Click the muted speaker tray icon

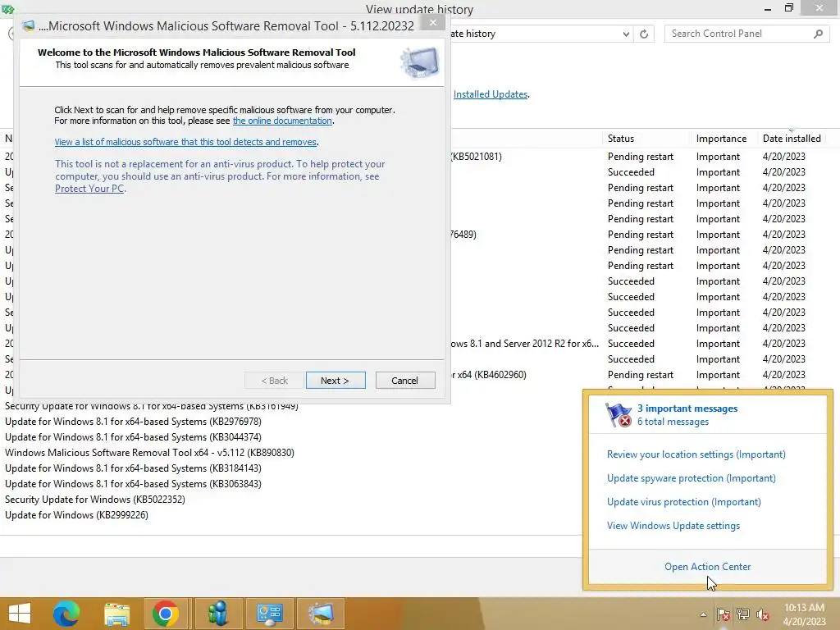coord(763,614)
